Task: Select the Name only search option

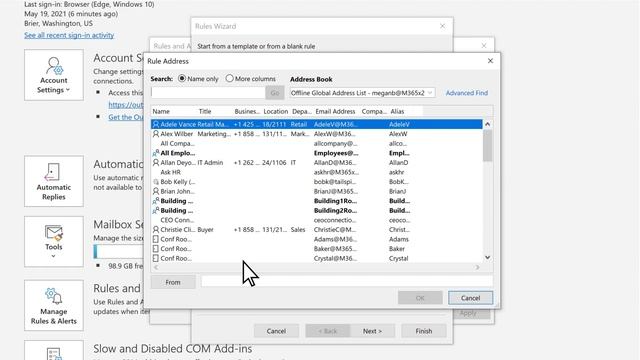Action: click(182, 78)
